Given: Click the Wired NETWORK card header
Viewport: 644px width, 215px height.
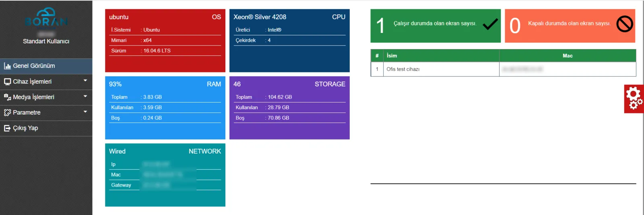Looking at the screenshot, I should coord(165,151).
